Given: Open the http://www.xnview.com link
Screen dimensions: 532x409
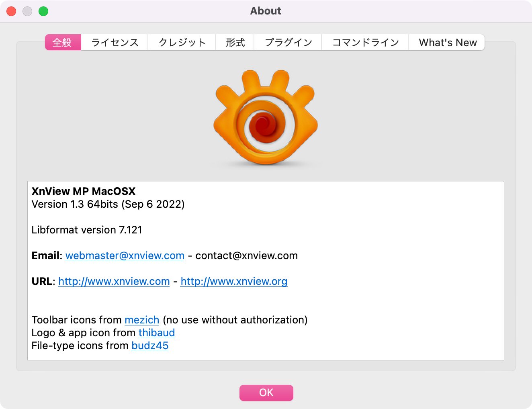Looking at the screenshot, I should (x=114, y=281).
